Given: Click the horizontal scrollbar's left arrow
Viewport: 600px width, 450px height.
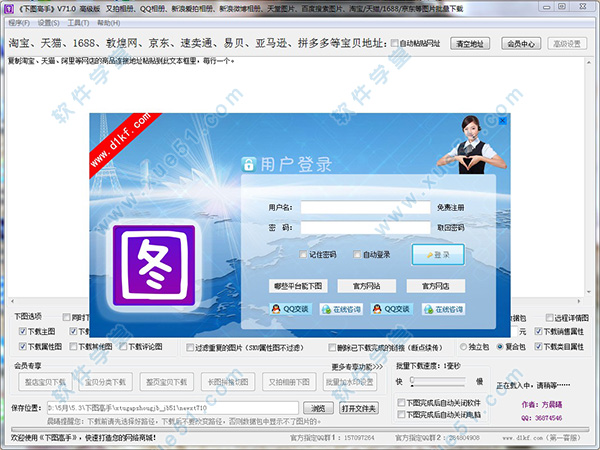Looking at the screenshot, I should (12, 301).
